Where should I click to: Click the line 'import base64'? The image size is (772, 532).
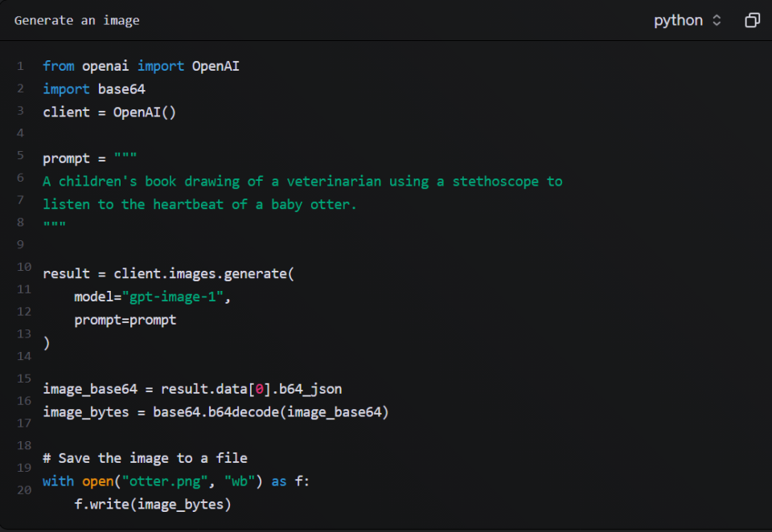tap(94, 89)
